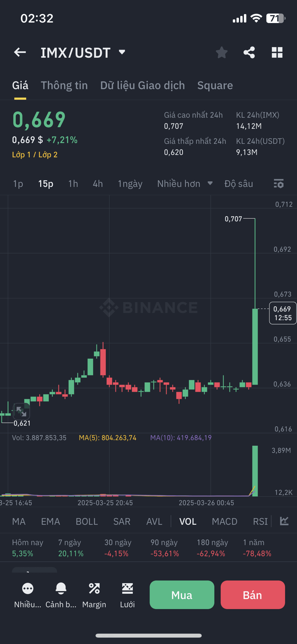Open the share icon in top bar
Image resolution: width=297 pixels, height=644 pixels.
pyautogui.click(x=249, y=52)
